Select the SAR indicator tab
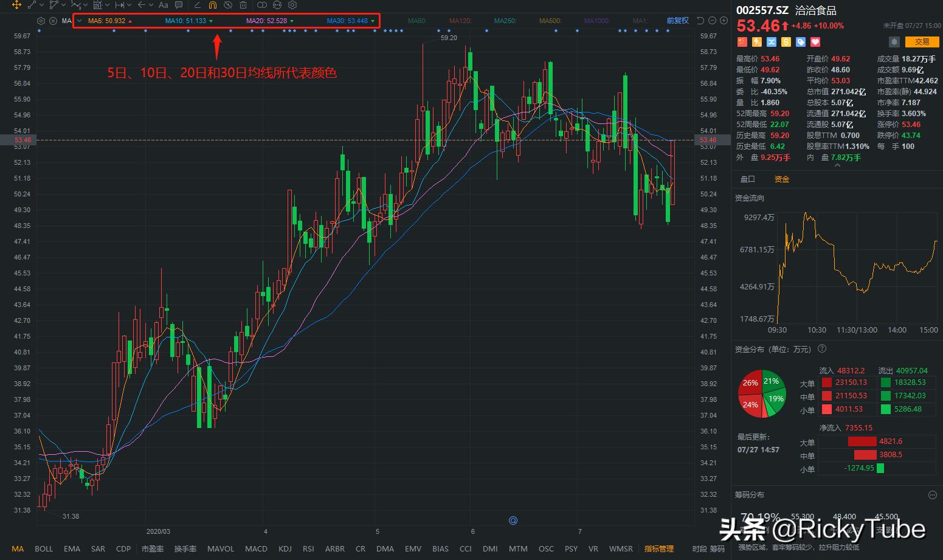 (x=98, y=549)
